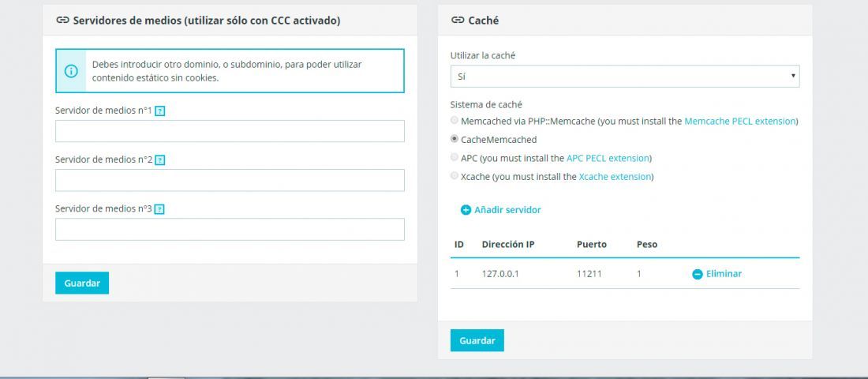This screenshot has height=379, width=868.
Task: Focus the Servidor de medios n°3 field
Action: [x=230, y=230]
